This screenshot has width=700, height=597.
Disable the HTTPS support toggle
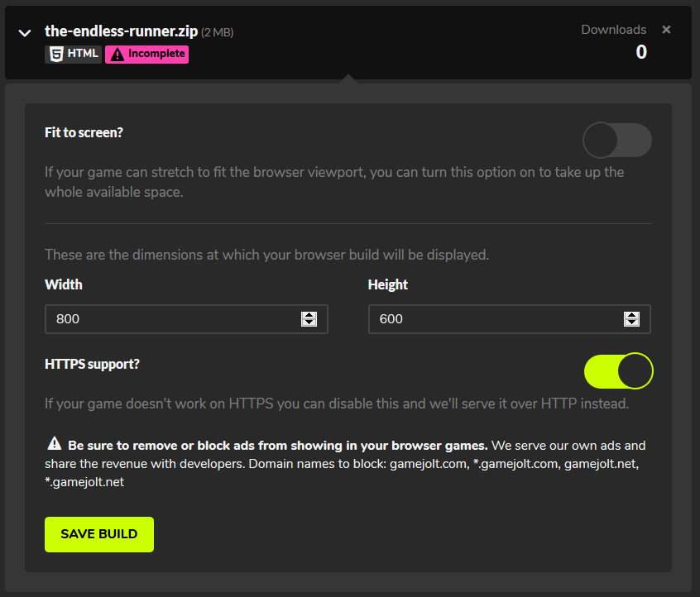coord(619,370)
